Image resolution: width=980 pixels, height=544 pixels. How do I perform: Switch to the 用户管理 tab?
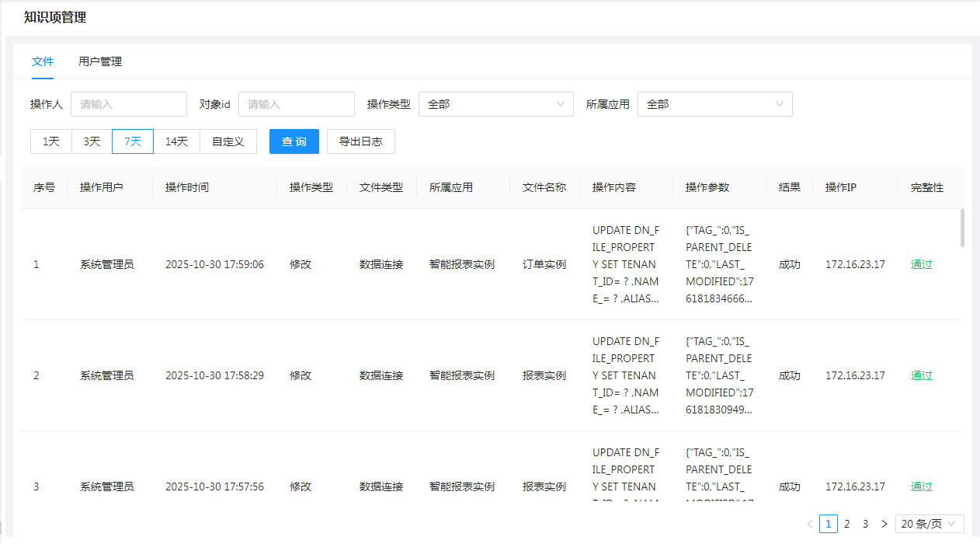100,61
